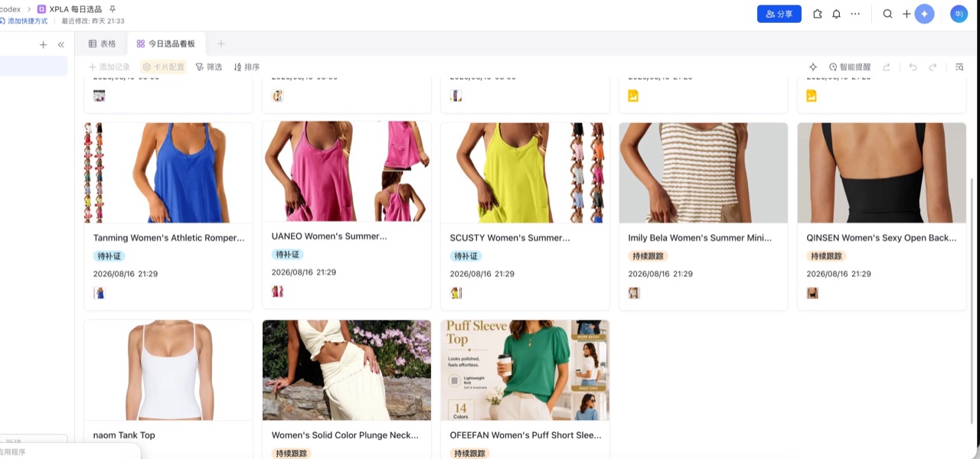Add a new view with tab plus icon
The image size is (980, 459).
coord(221,44)
